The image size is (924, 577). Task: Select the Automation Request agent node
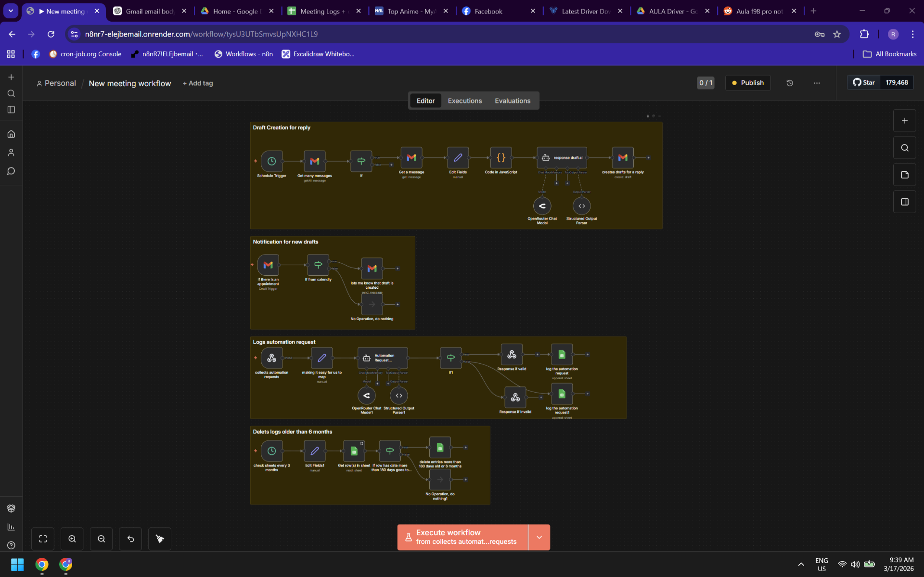[x=383, y=358]
